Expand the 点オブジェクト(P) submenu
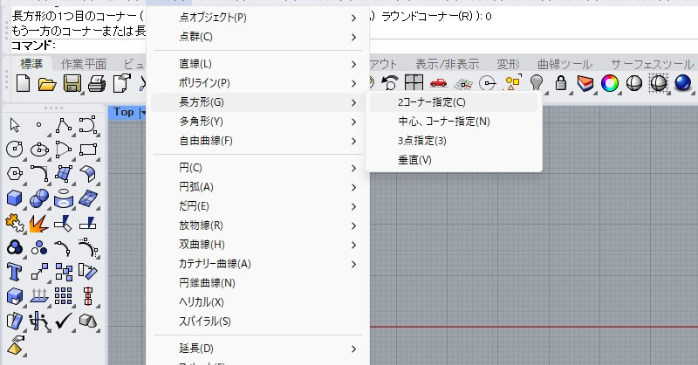 257,18
